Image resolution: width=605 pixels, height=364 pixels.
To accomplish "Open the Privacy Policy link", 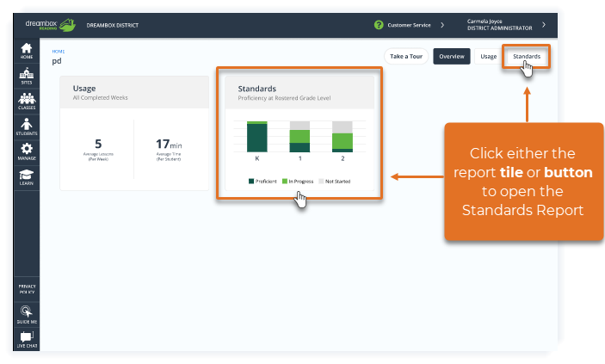I will coord(27,289).
